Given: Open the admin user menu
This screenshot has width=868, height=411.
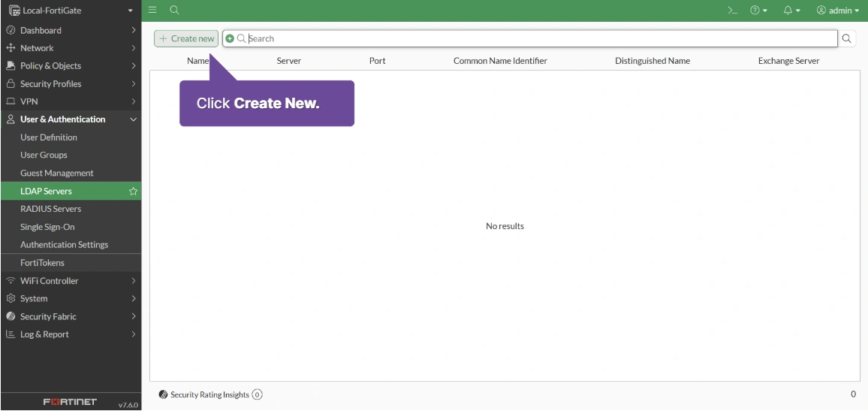Looking at the screenshot, I should coord(837,11).
